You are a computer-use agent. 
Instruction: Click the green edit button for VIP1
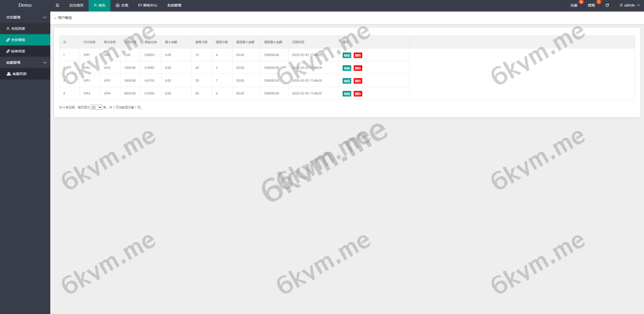[x=347, y=55]
